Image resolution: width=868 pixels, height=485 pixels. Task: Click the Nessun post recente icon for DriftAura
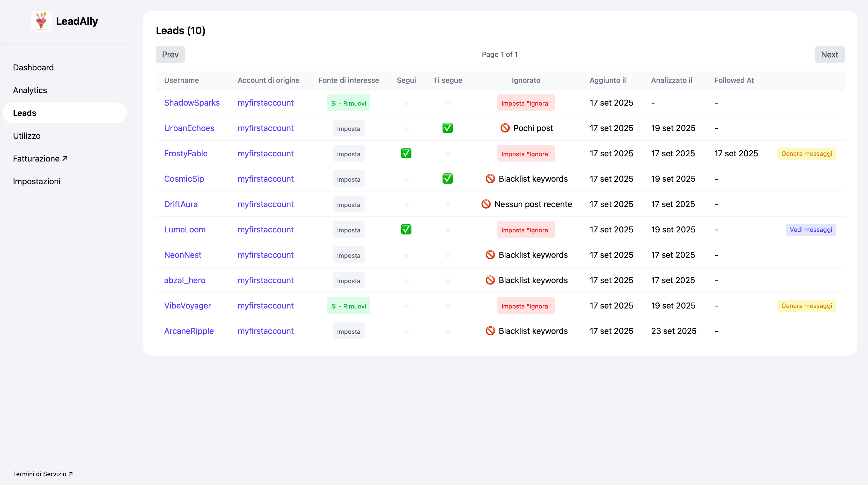tap(486, 204)
